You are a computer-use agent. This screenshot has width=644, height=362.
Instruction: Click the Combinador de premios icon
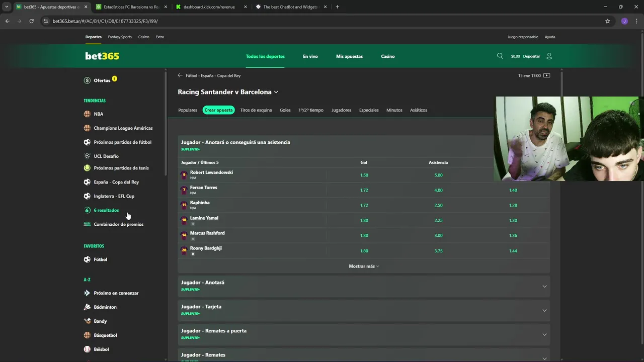[88, 224]
